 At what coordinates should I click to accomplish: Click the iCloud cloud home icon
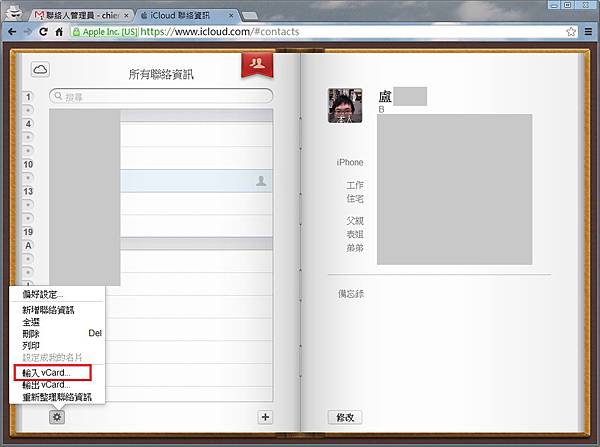click(40, 70)
